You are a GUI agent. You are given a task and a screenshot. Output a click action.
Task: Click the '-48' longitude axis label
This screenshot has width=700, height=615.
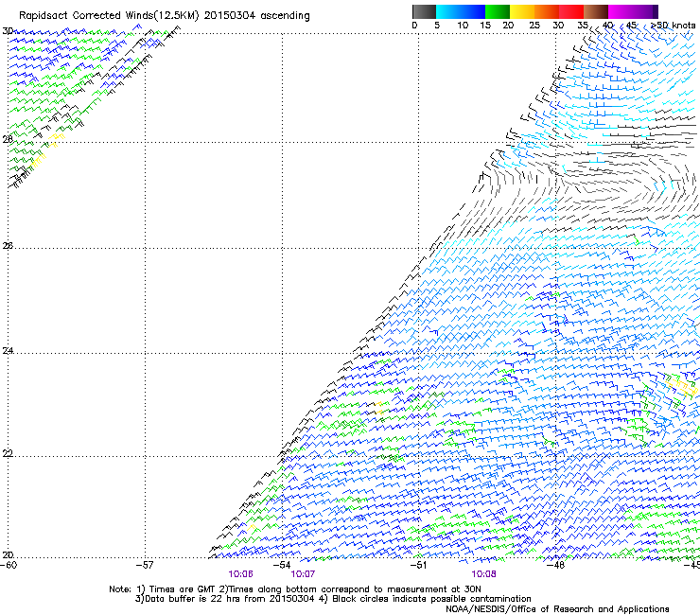click(555, 565)
